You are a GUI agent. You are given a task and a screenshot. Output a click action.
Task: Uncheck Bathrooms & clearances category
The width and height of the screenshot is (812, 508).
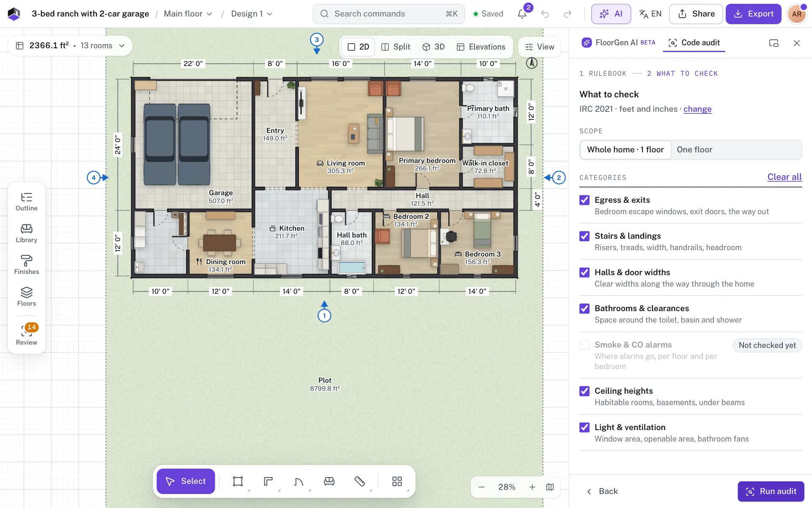pos(584,308)
